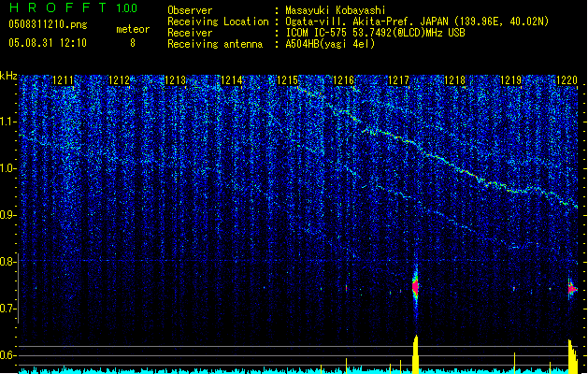Click the observer name Masayuki Kobayashi
The width and height of the screenshot is (588, 374).
pyautogui.click(x=336, y=10)
